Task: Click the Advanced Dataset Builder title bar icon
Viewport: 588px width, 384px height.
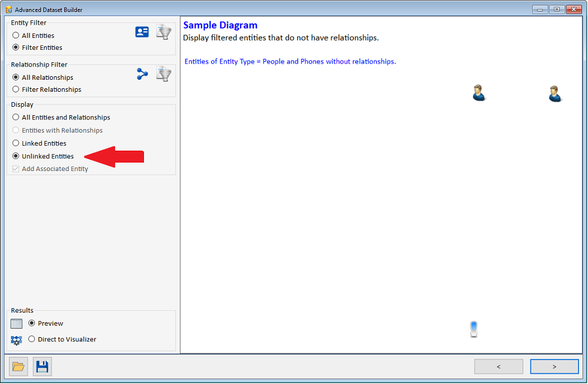Action: (8, 9)
